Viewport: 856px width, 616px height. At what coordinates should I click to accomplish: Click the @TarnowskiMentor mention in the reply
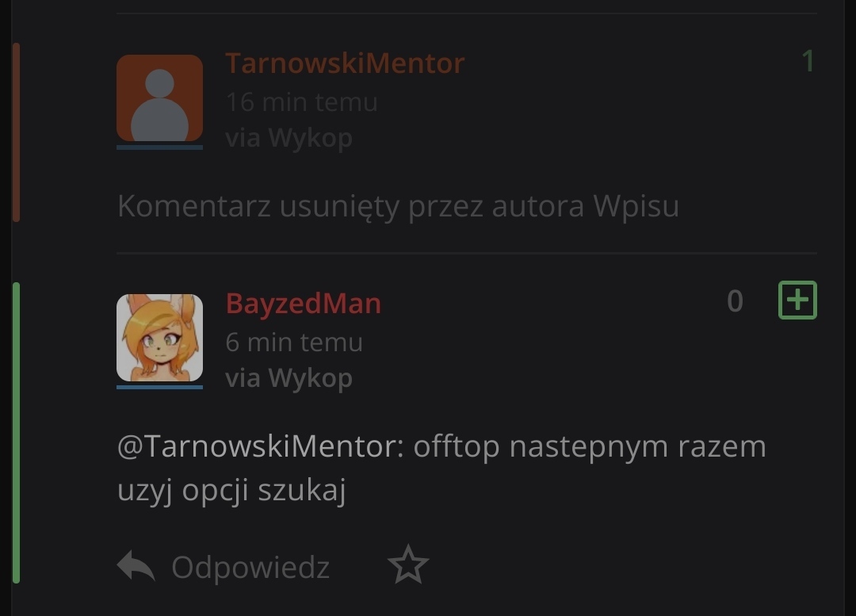point(261,446)
